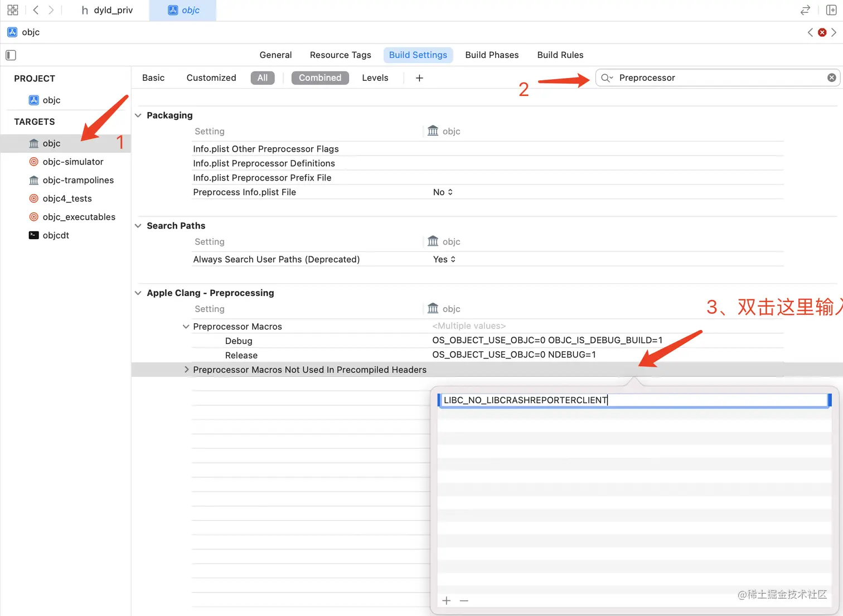This screenshot has height=616, width=843.
Task: Click the objc4_tests aggregate target icon
Action: point(34,198)
